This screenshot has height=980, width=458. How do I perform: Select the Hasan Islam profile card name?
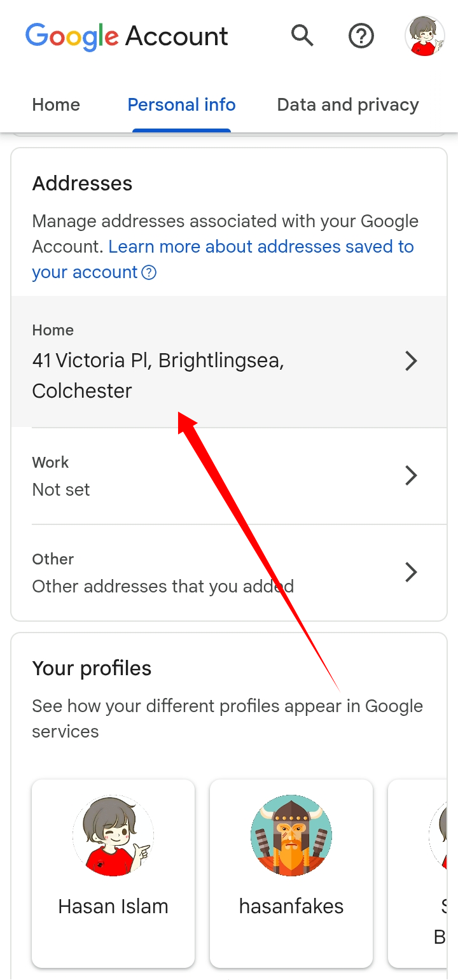[113, 906]
